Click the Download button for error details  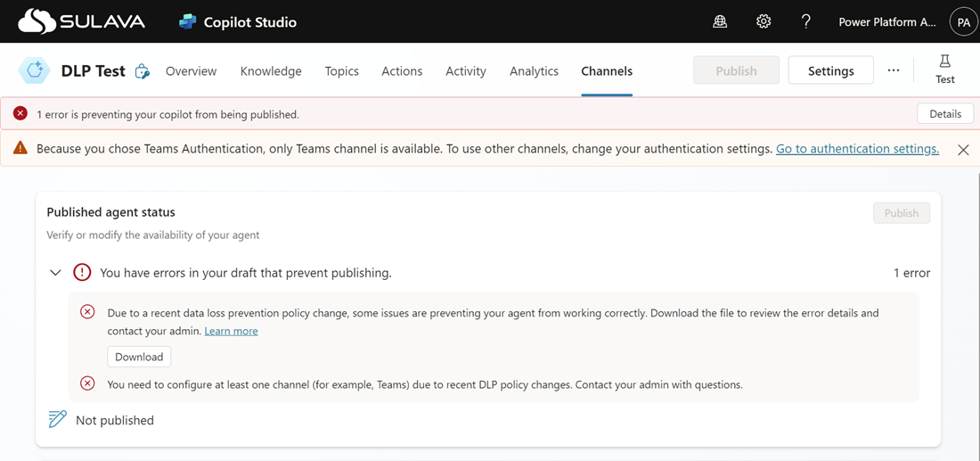click(139, 357)
